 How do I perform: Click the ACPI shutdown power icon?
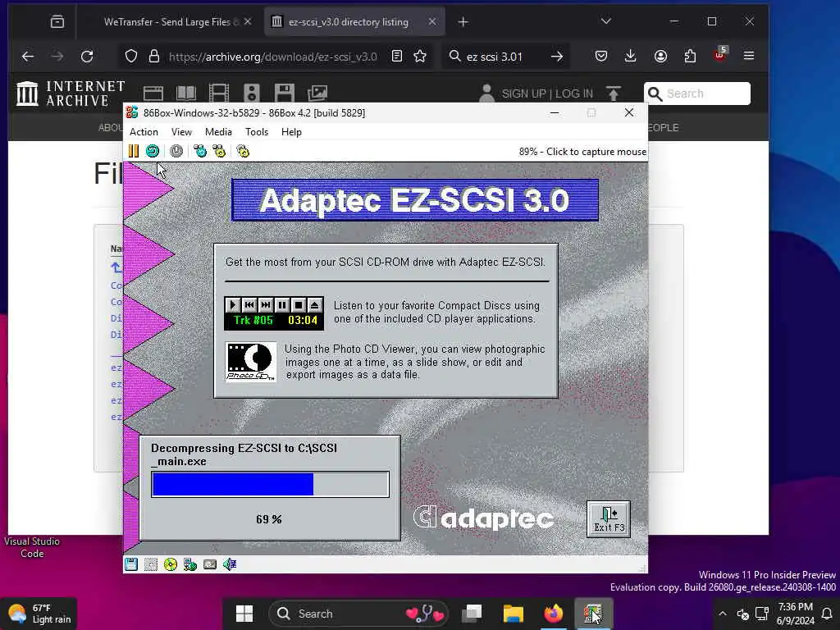pos(176,152)
